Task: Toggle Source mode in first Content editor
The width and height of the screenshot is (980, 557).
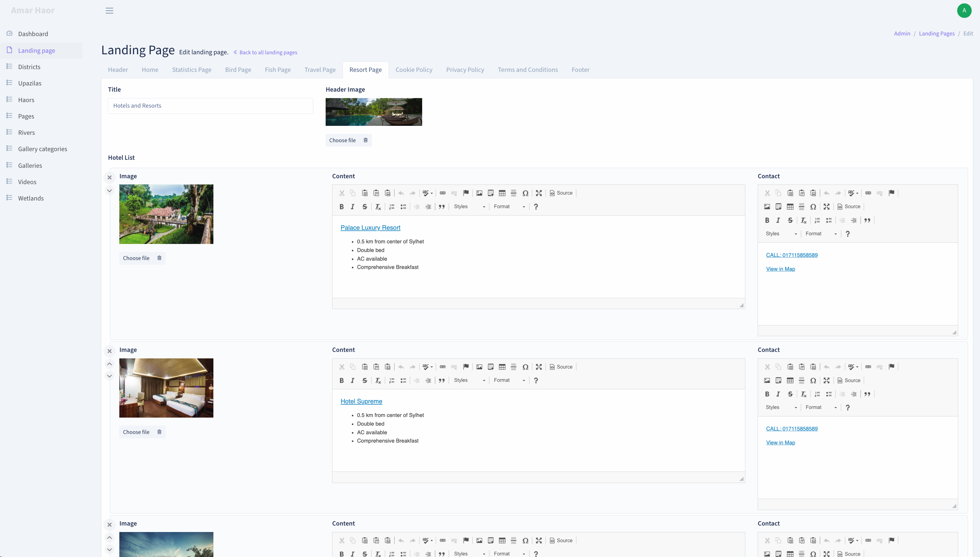Action: [x=561, y=193]
